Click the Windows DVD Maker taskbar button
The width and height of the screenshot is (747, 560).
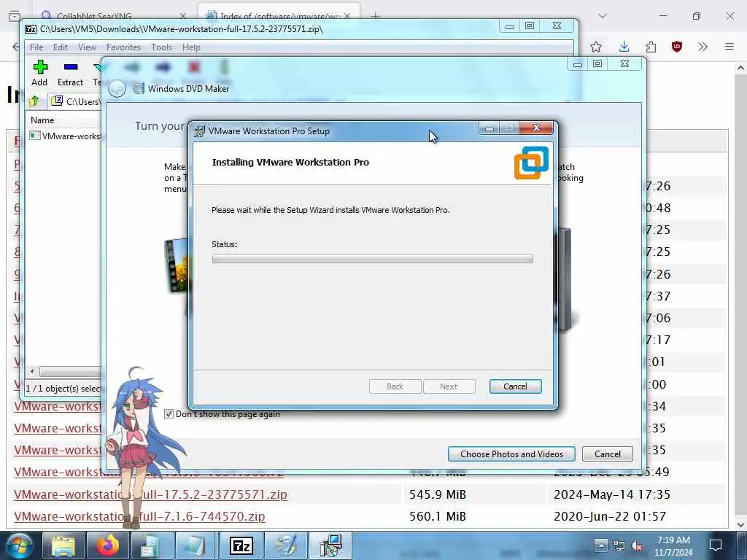[x=285, y=545]
